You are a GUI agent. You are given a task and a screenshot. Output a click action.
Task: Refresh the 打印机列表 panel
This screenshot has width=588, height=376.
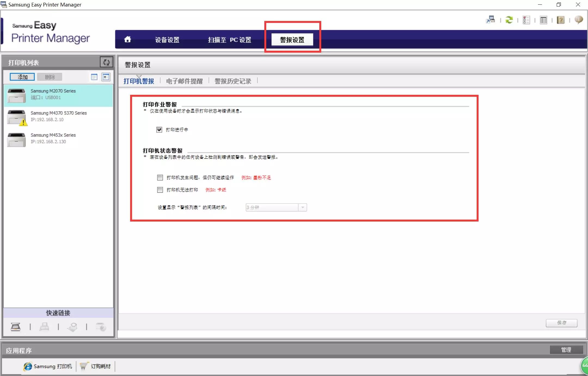click(106, 62)
